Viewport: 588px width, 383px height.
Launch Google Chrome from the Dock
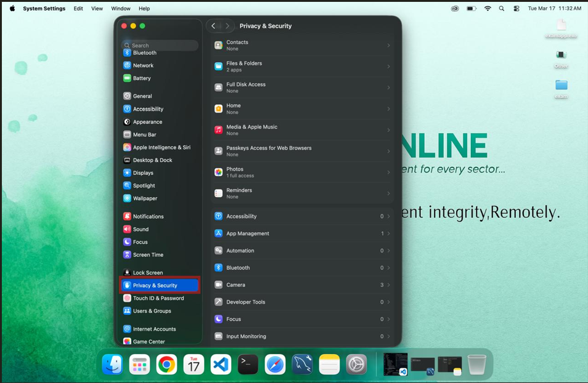pyautogui.click(x=166, y=365)
